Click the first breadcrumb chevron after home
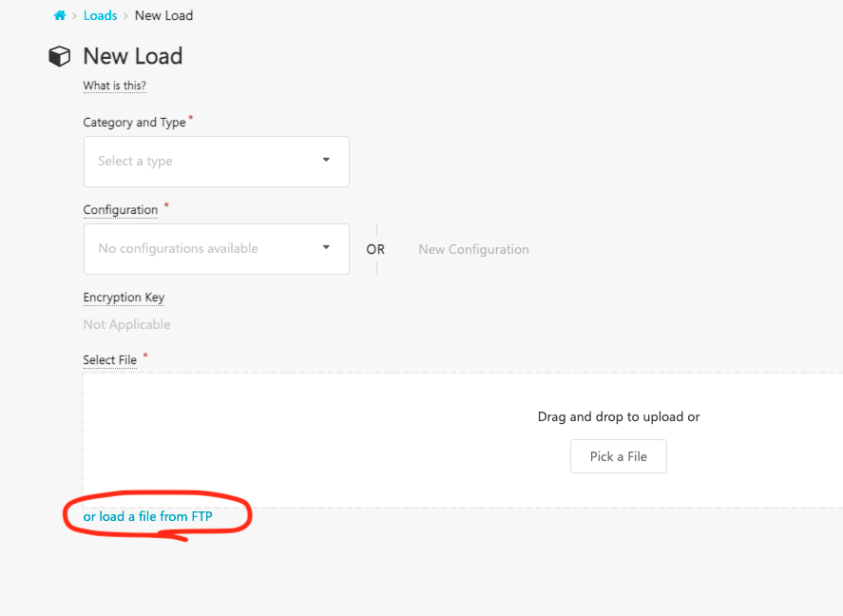The width and height of the screenshot is (843, 616). point(74,16)
